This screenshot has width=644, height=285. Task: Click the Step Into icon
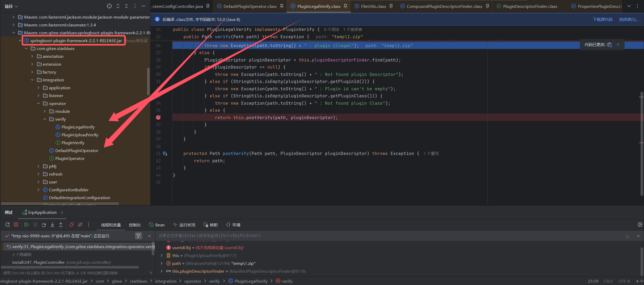(x=52, y=225)
